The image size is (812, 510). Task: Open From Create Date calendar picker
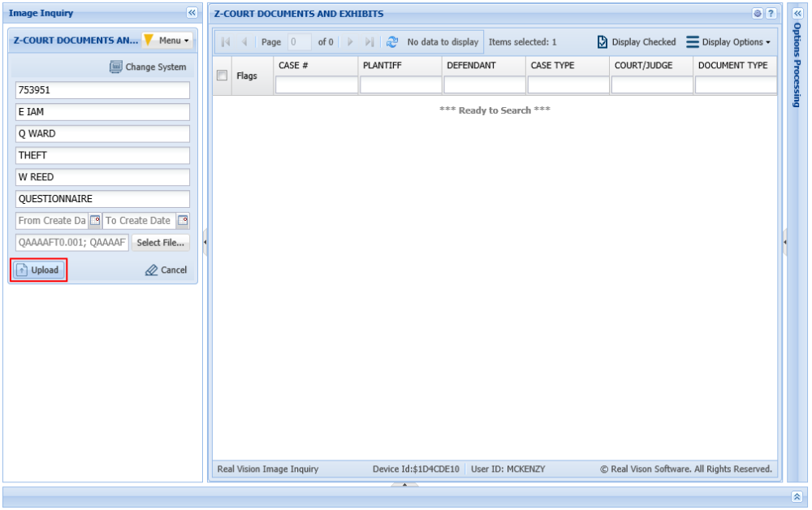[95, 221]
